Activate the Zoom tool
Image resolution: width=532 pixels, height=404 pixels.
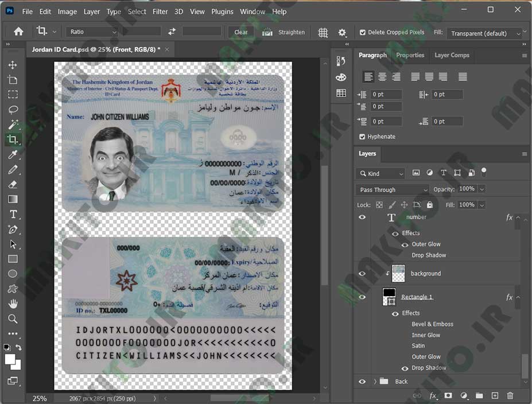click(x=13, y=318)
